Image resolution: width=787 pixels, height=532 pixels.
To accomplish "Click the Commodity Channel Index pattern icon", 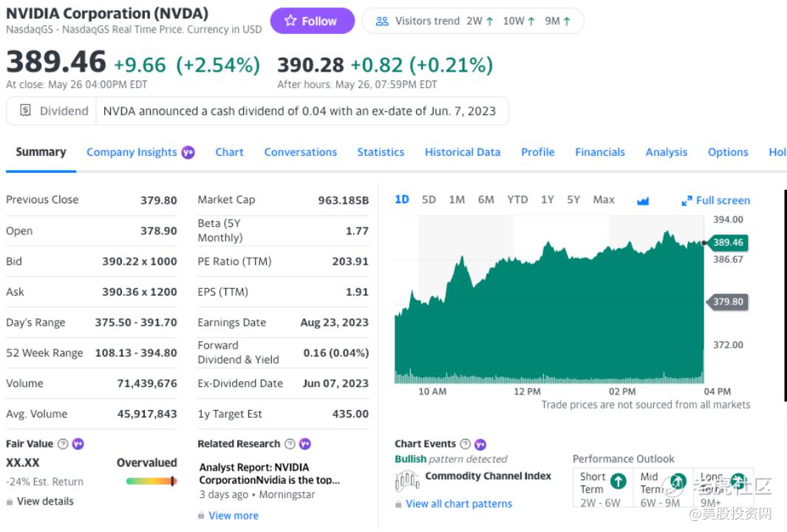I will (408, 480).
